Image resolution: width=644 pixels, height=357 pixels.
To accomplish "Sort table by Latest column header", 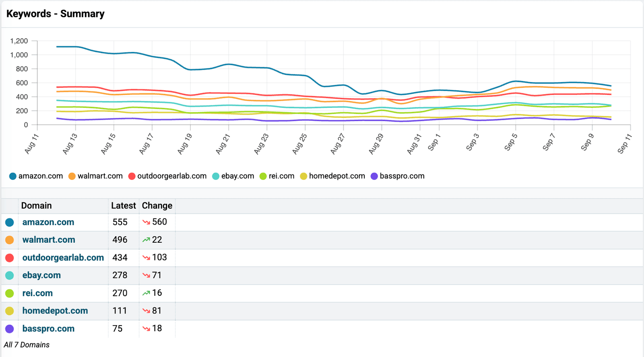I will click(x=124, y=206).
